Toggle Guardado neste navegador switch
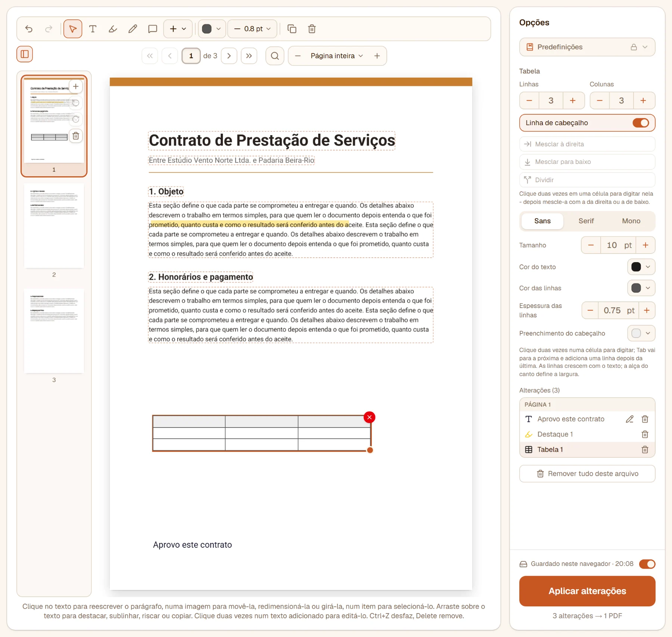Image resolution: width=672 pixels, height=637 pixels. [647, 564]
